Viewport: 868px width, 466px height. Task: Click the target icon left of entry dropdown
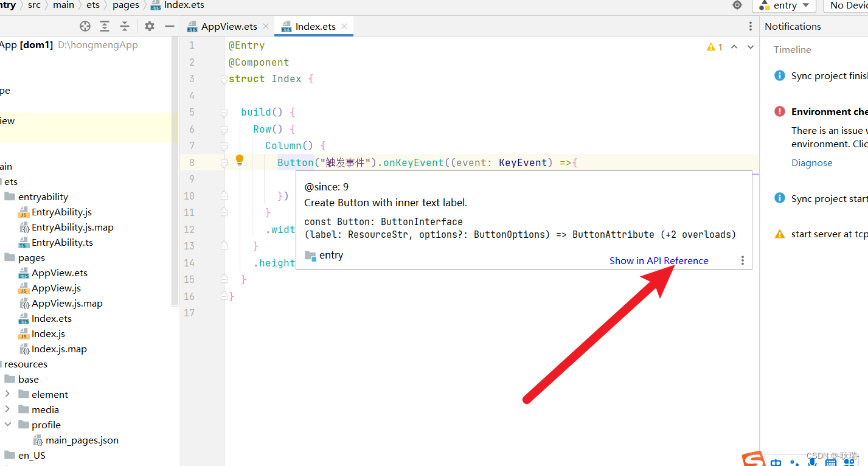[737, 5]
